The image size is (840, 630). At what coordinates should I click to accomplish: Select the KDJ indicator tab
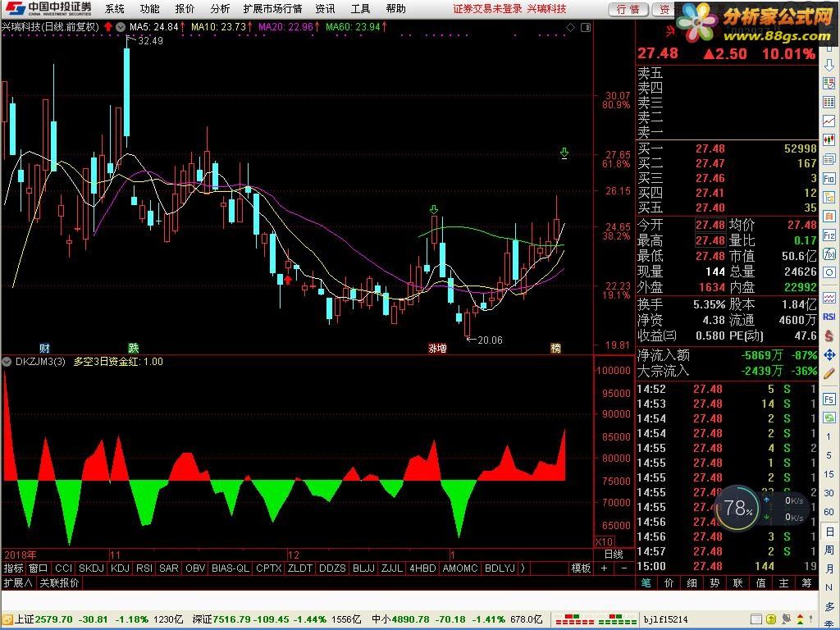121,568
